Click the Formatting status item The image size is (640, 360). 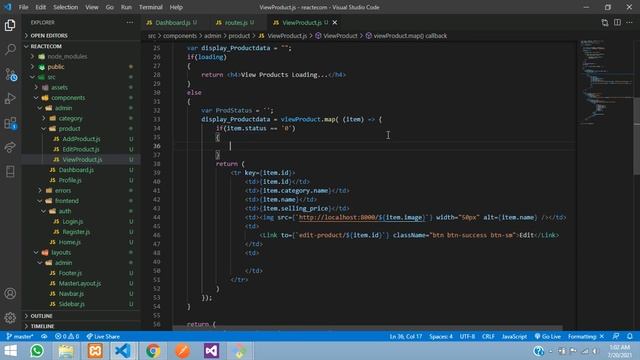pos(585,336)
